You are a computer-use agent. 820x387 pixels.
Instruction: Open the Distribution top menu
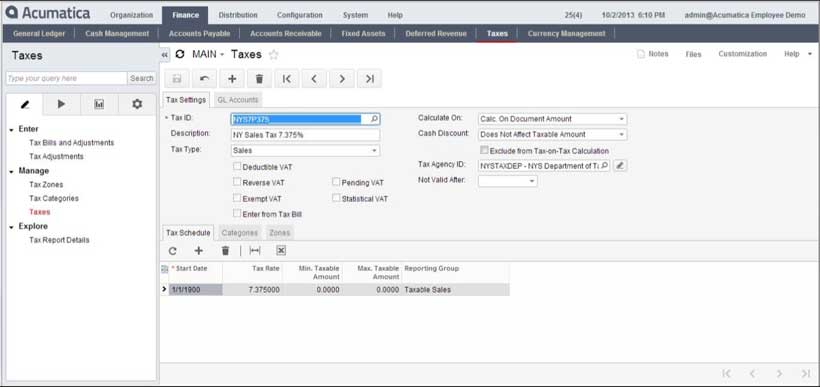[x=238, y=15]
